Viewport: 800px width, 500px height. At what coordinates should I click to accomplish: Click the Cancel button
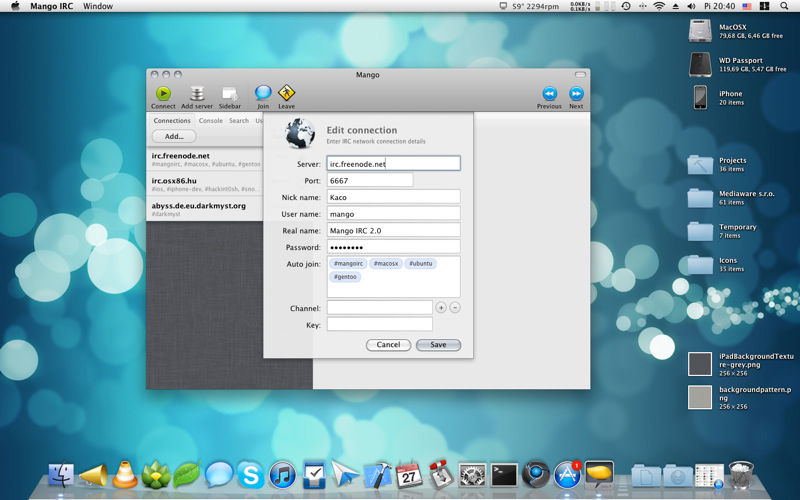[x=388, y=344]
